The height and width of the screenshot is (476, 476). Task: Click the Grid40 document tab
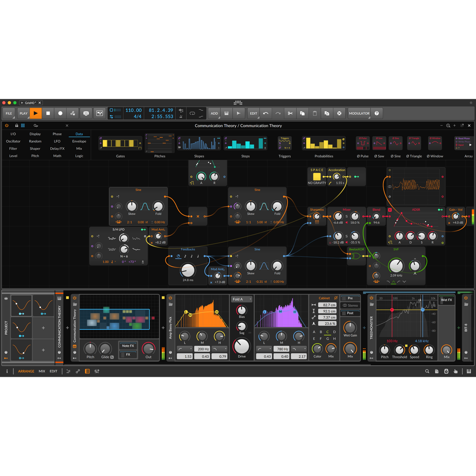(x=31, y=102)
